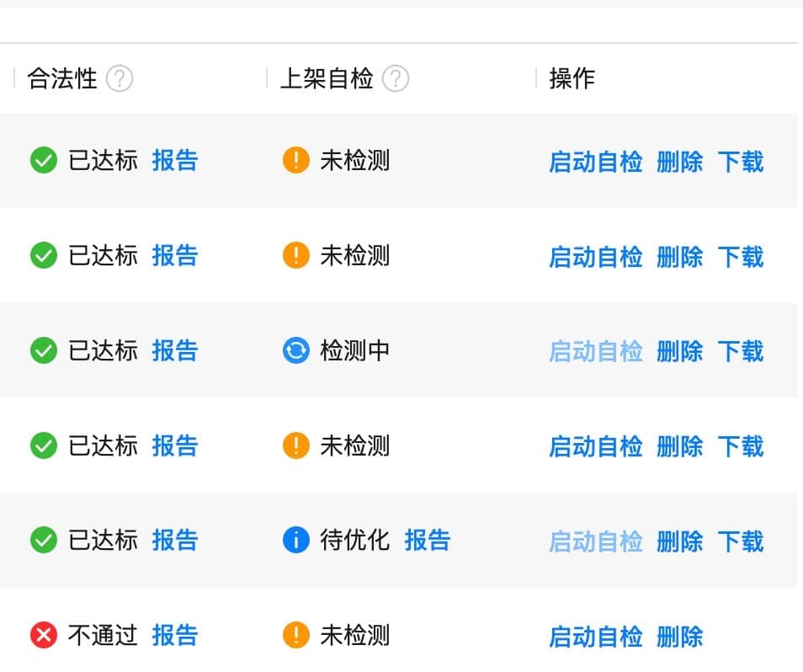This screenshot has height=672, width=803.
Task: Click 启动自检 in the first row
Action: click(595, 162)
